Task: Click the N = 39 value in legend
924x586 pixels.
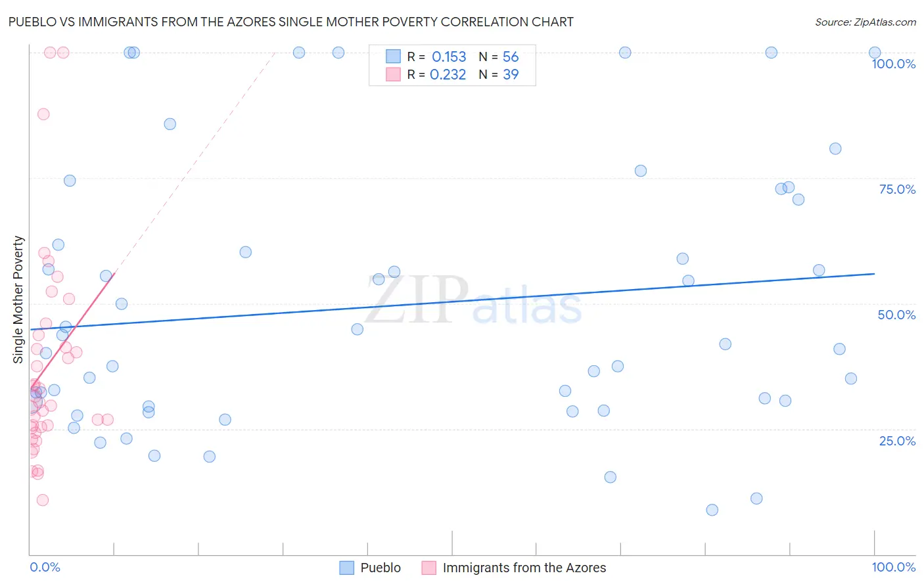Action: click(x=499, y=74)
